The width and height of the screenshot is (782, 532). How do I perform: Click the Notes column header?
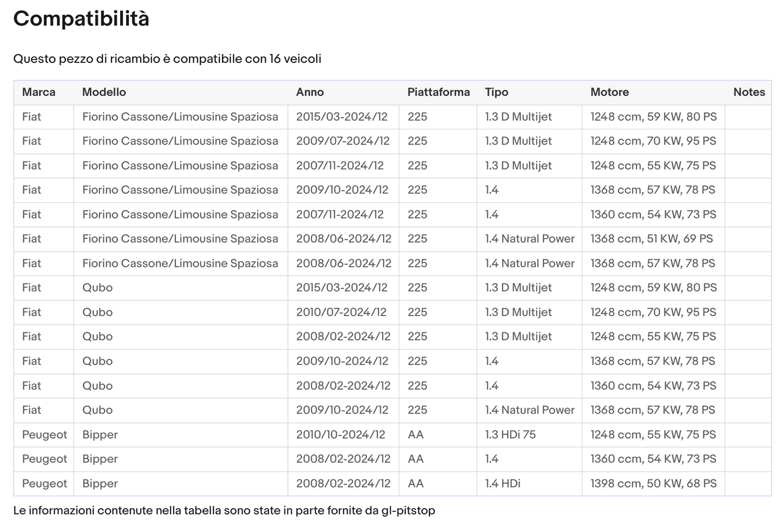point(749,92)
